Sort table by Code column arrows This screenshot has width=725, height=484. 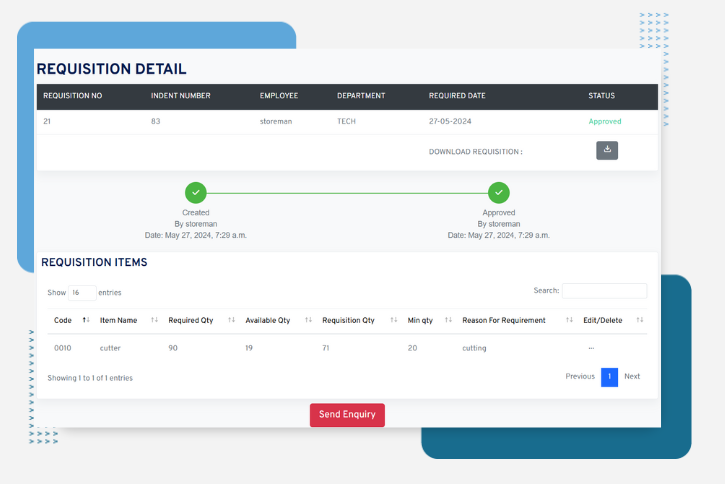(86, 320)
